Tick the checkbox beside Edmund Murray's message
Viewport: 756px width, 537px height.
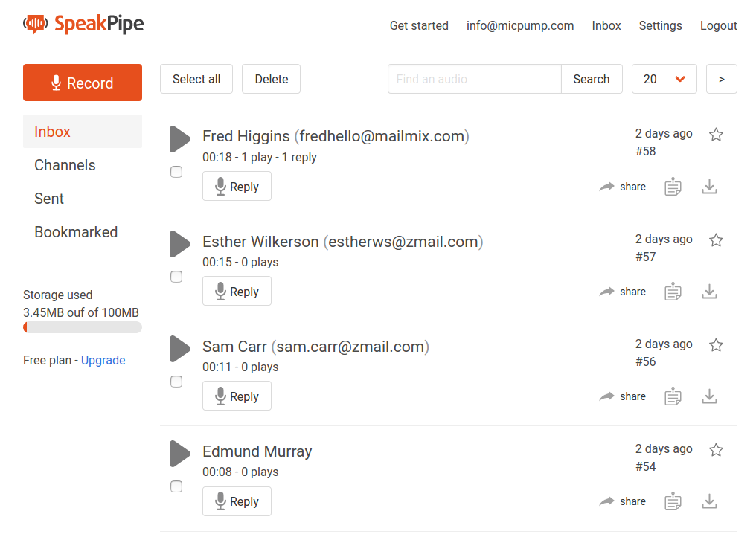(x=176, y=486)
